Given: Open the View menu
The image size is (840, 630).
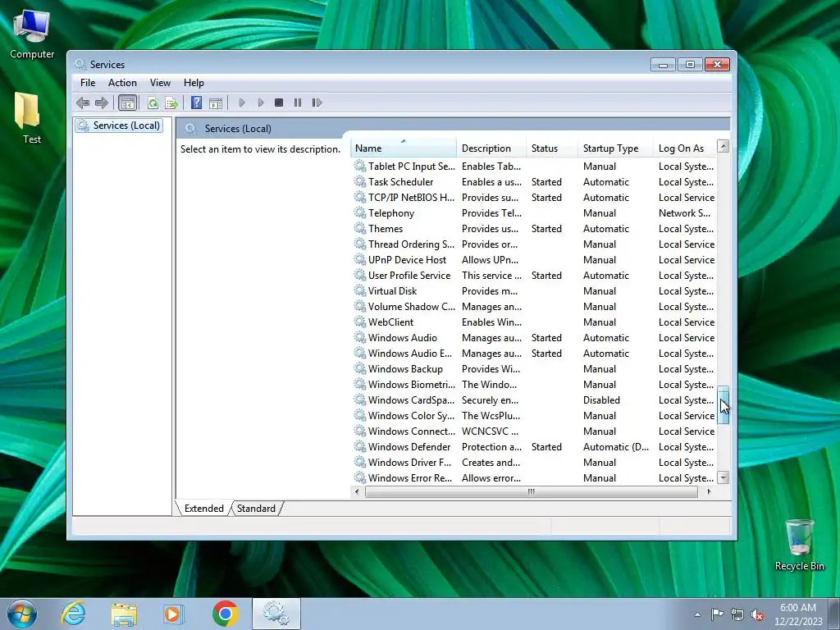Looking at the screenshot, I should [160, 83].
